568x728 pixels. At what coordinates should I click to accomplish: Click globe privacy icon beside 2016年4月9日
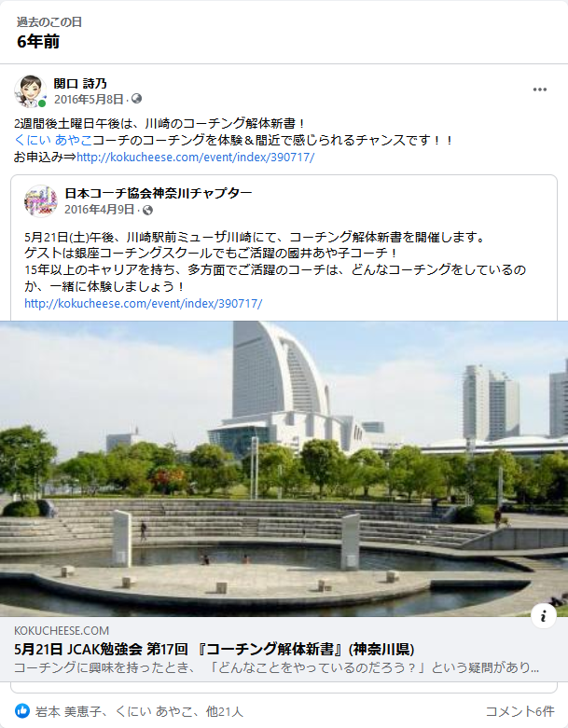(147, 211)
